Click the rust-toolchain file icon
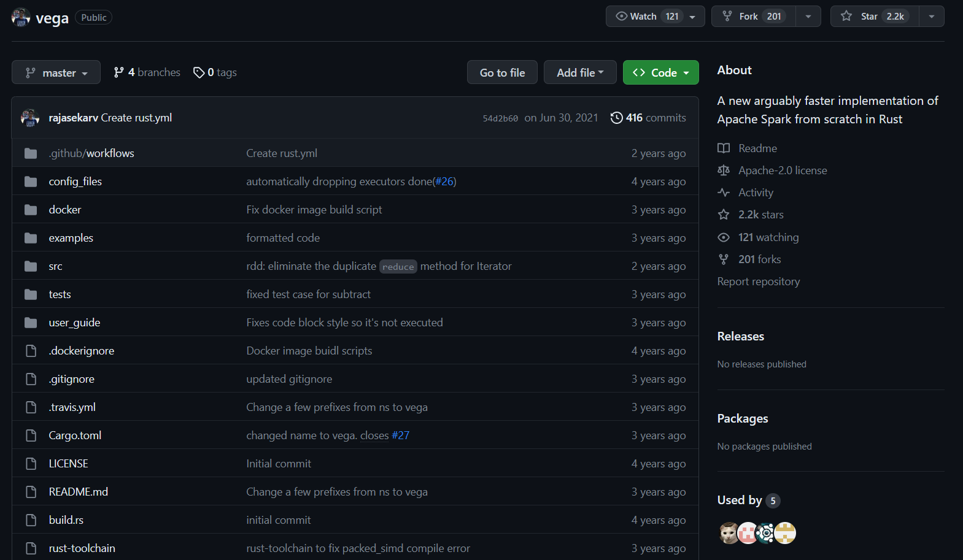Viewport: 963px width, 560px height. tap(31, 548)
